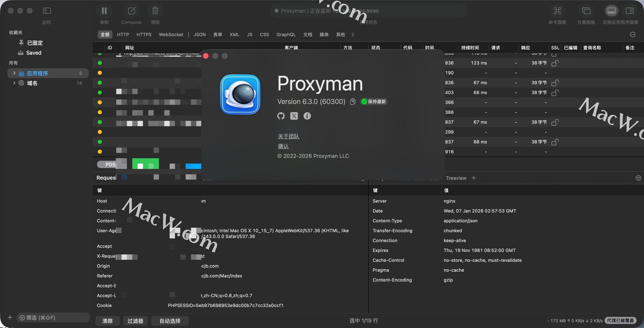Image resolution: width=644 pixels, height=328 pixels.
Task: Click the 过滤器 button
Action: click(x=135, y=321)
